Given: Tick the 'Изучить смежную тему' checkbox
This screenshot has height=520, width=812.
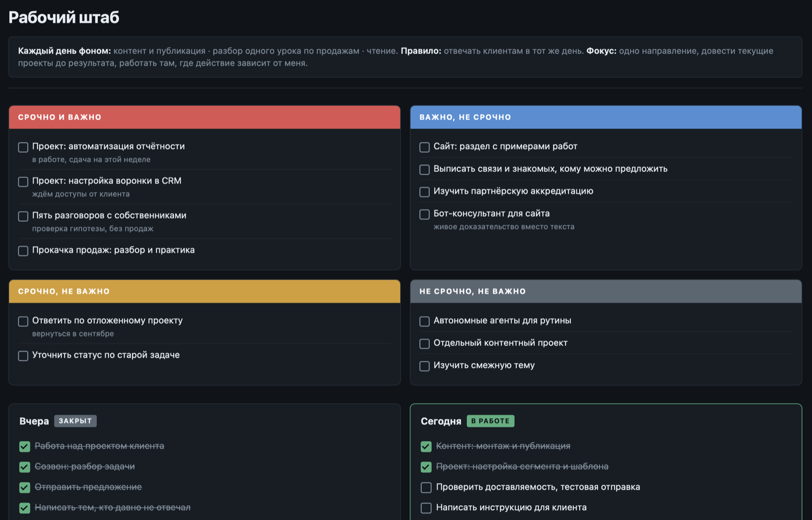Looking at the screenshot, I should tap(425, 366).
